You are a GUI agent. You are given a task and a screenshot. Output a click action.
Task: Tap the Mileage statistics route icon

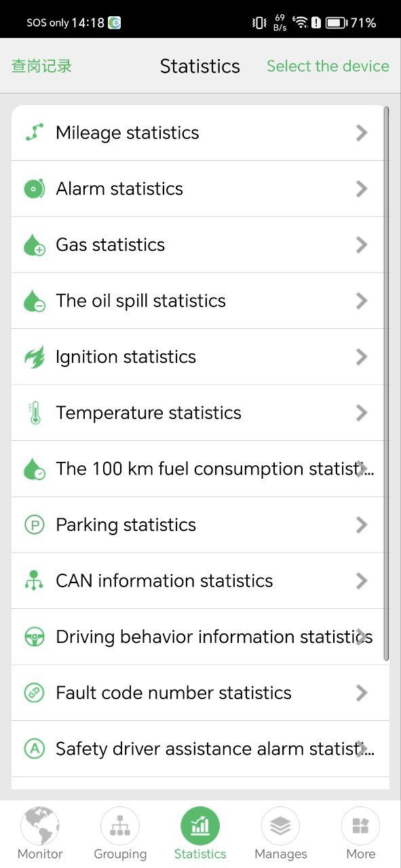tap(34, 132)
